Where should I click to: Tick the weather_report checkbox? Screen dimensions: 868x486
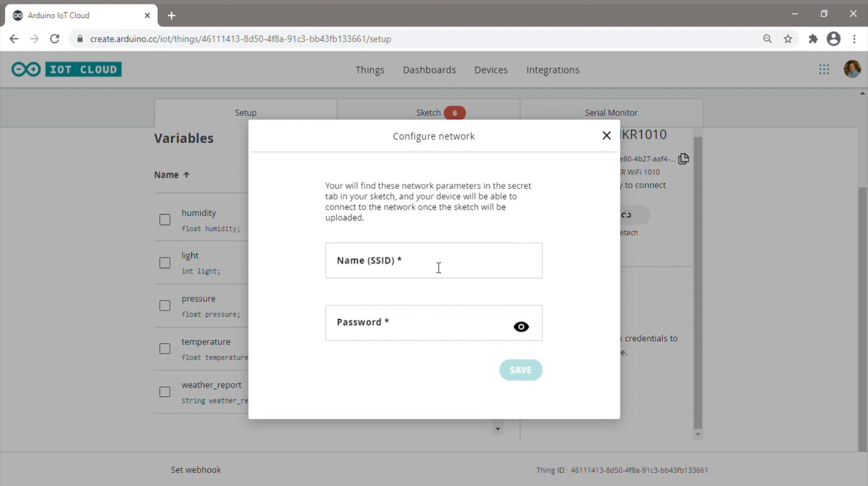coord(165,392)
